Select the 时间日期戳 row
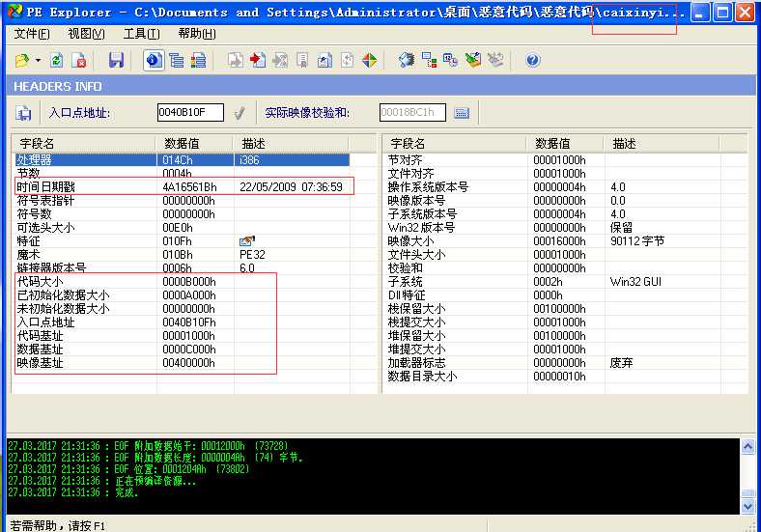Screen dimensions: 761x532 183,187
